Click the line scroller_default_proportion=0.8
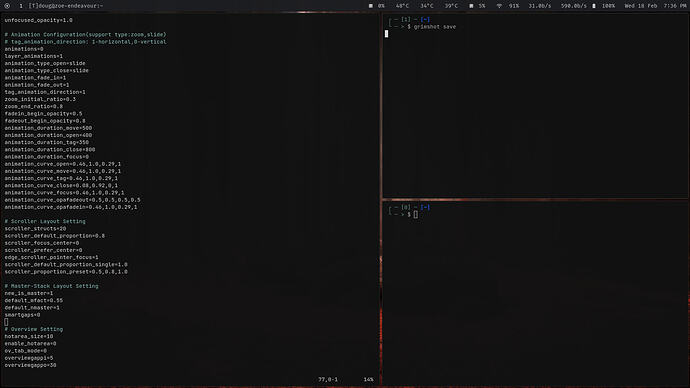Image resolution: width=690 pixels, height=388 pixels. tap(55, 236)
